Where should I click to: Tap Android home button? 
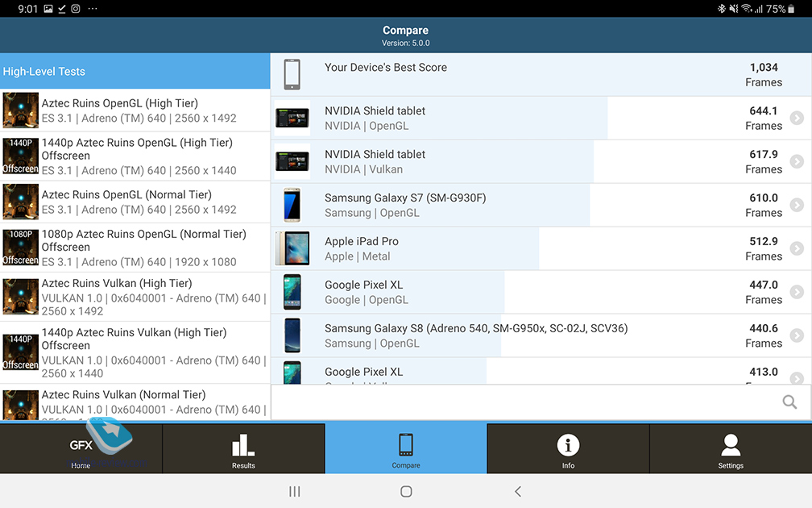(407, 491)
